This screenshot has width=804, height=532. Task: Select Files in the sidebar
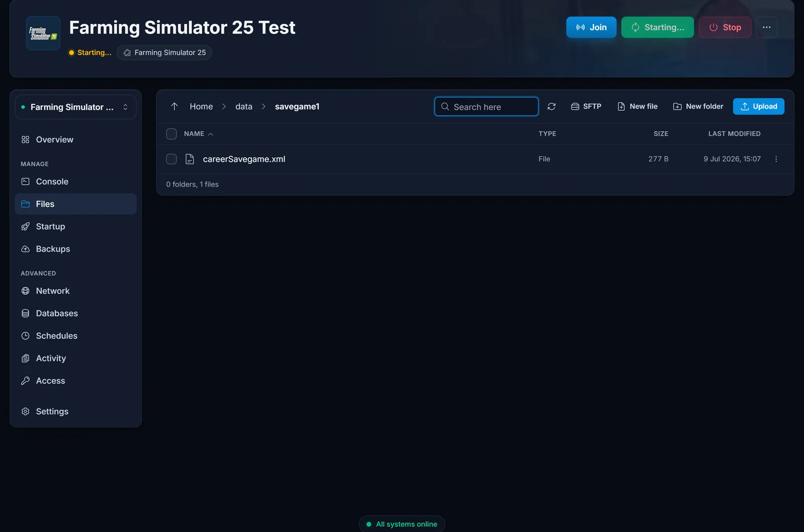click(75, 204)
